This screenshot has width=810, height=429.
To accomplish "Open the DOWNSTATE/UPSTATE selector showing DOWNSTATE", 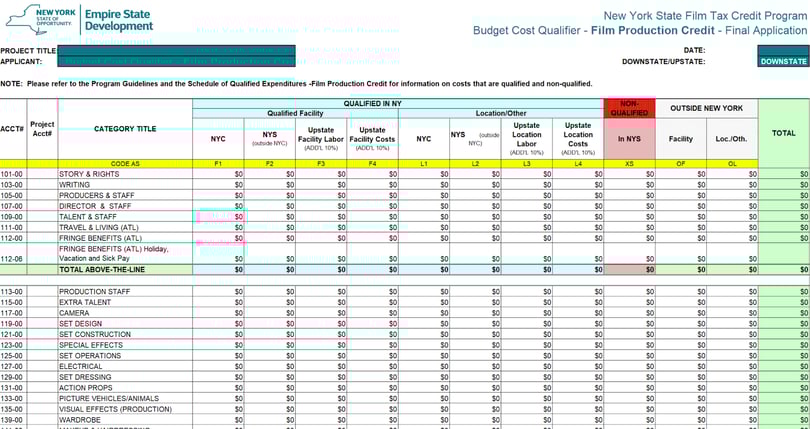I will pos(783,62).
